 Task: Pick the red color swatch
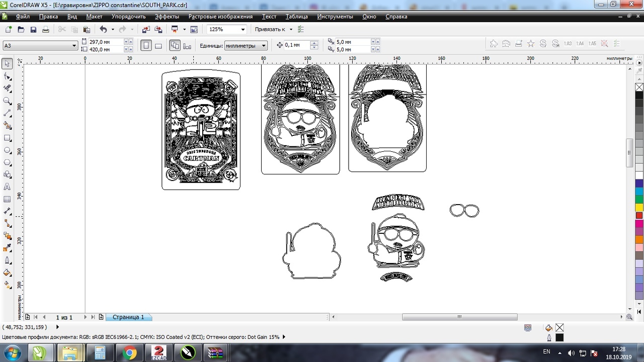639,216
